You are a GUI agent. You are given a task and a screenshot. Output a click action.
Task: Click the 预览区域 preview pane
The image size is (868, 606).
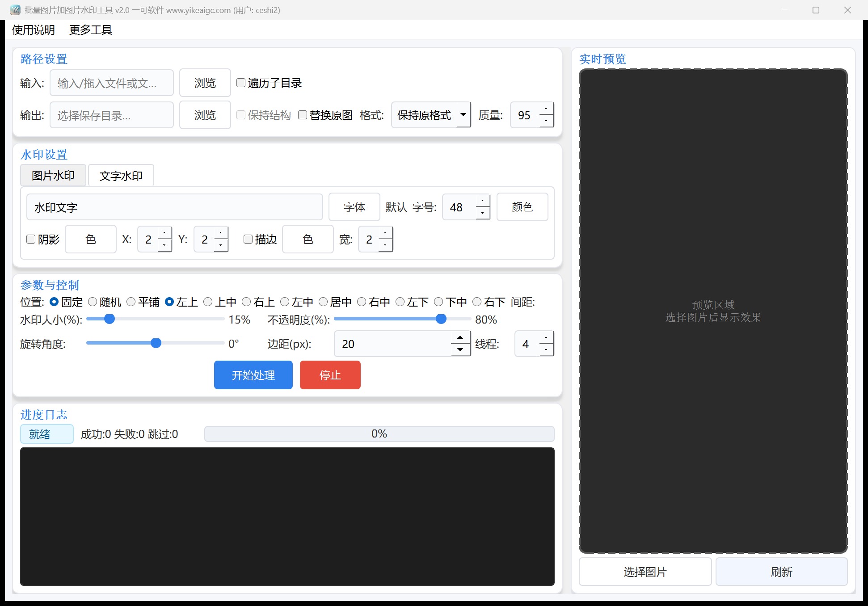click(713, 311)
